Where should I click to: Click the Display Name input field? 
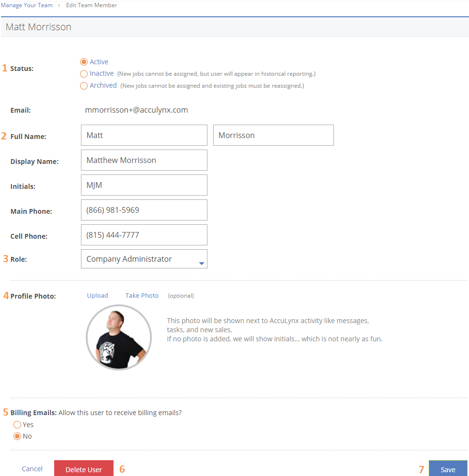pyautogui.click(x=144, y=160)
